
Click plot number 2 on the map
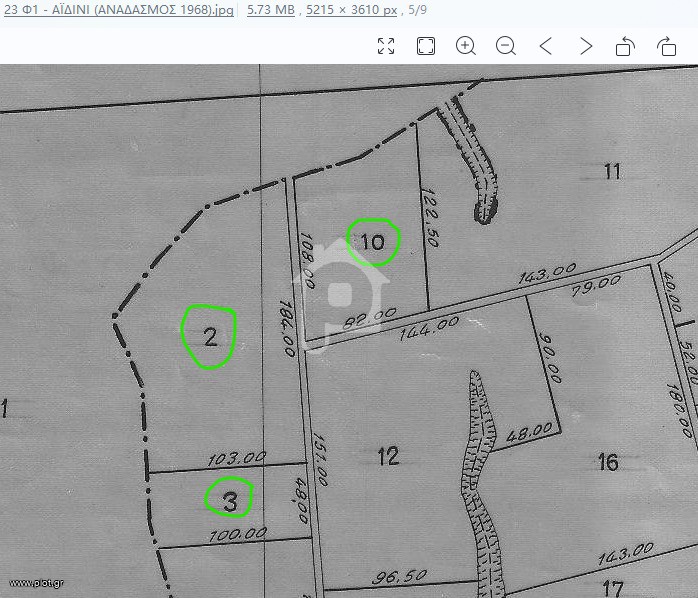pos(210,337)
